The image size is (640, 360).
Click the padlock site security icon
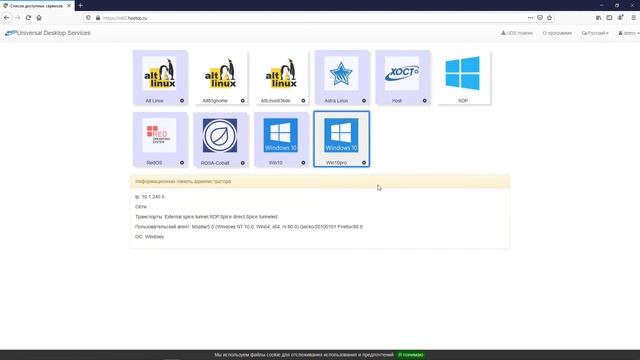point(98,18)
